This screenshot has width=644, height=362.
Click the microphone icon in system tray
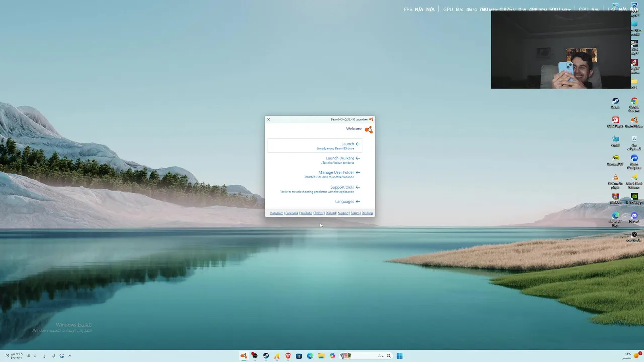(54, 356)
